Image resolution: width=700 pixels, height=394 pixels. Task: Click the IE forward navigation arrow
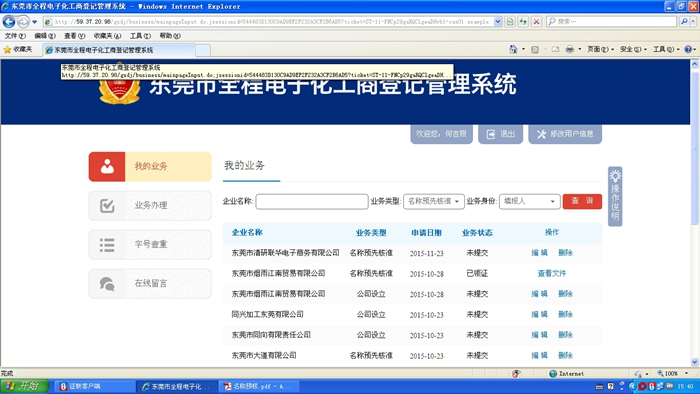(x=23, y=21)
